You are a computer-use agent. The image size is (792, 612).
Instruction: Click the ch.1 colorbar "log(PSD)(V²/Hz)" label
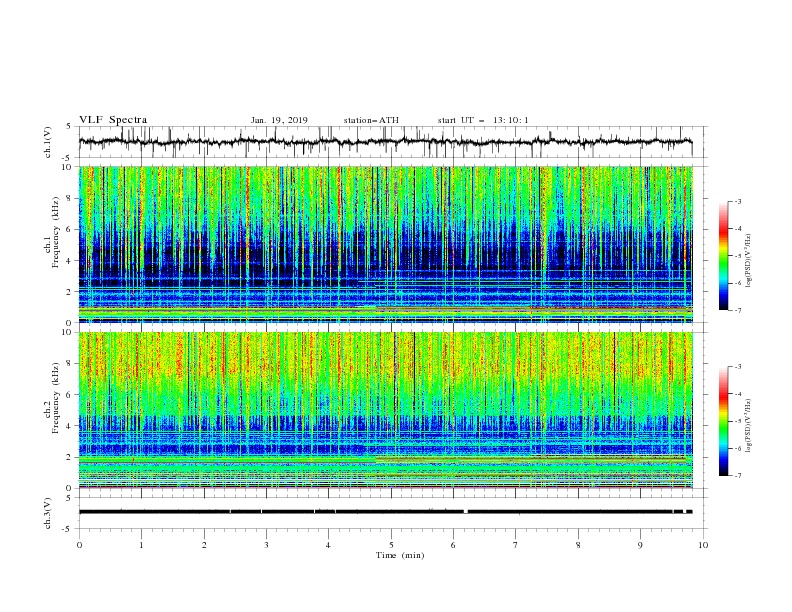coord(748,259)
